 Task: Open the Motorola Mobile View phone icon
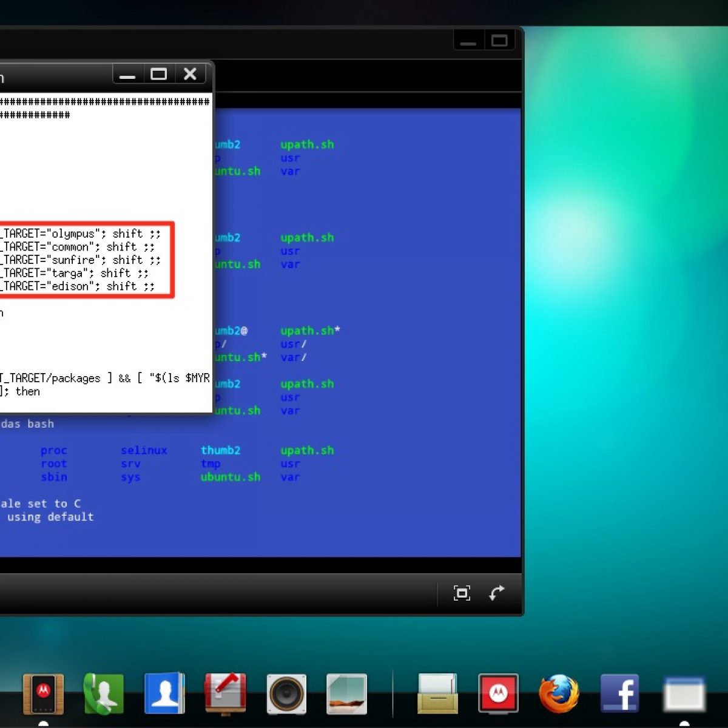(x=43, y=694)
